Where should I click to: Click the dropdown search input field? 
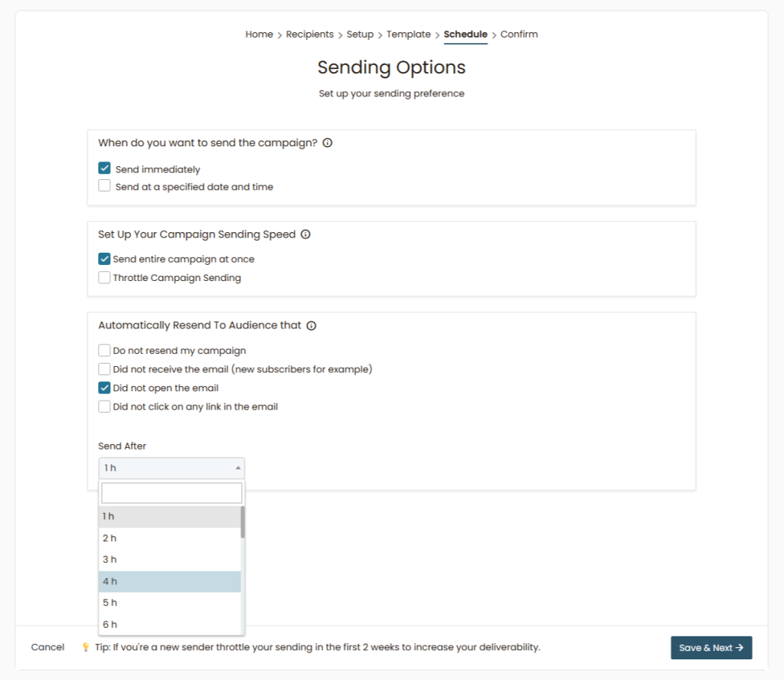coord(171,492)
